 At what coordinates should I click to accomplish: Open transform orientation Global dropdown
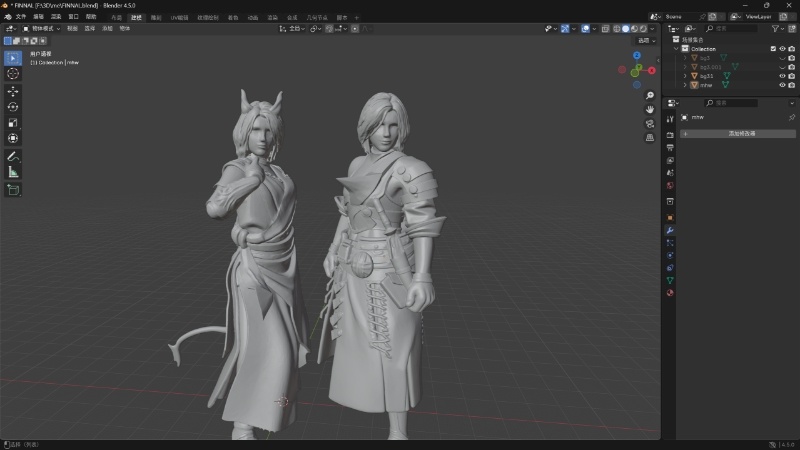coord(292,29)
